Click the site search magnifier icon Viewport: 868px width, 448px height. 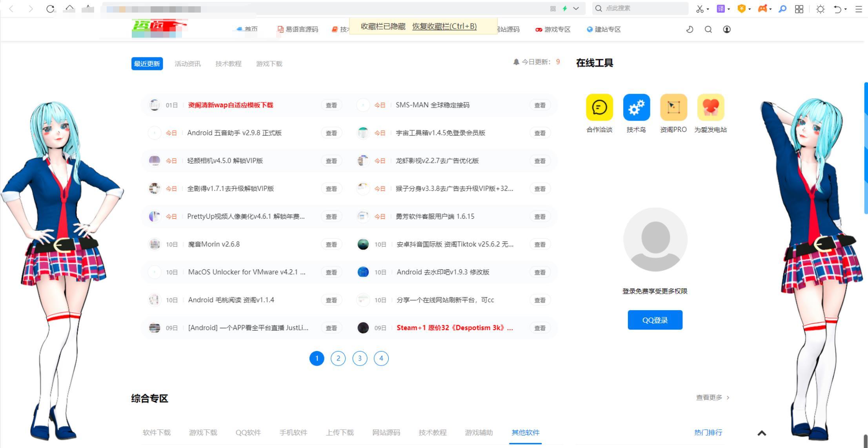coord(708,29)
